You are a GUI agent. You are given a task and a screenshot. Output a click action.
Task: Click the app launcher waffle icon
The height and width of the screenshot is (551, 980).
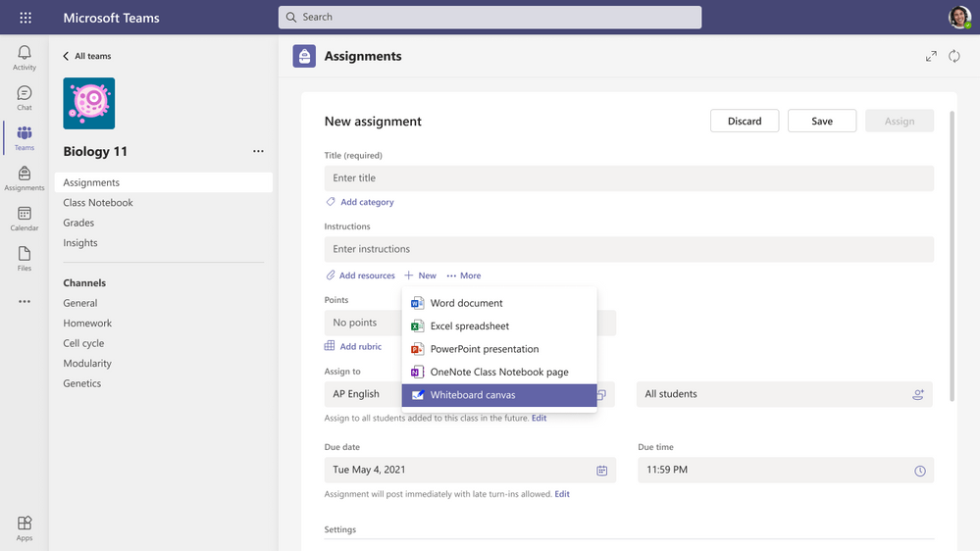[26, 18]
